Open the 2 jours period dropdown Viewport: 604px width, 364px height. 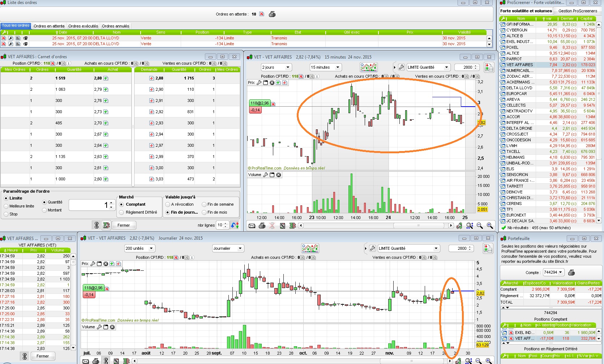[x=276, y=67]
